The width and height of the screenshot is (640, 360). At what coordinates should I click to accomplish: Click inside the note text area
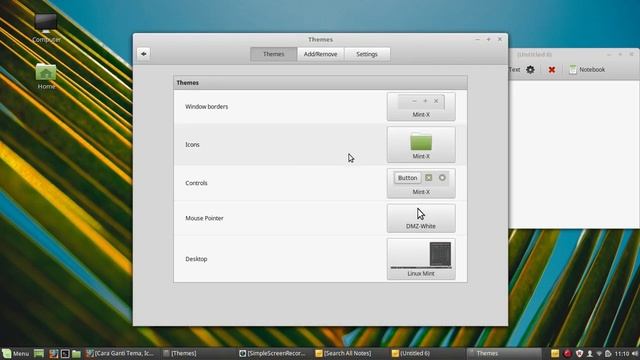pos(574,154)
